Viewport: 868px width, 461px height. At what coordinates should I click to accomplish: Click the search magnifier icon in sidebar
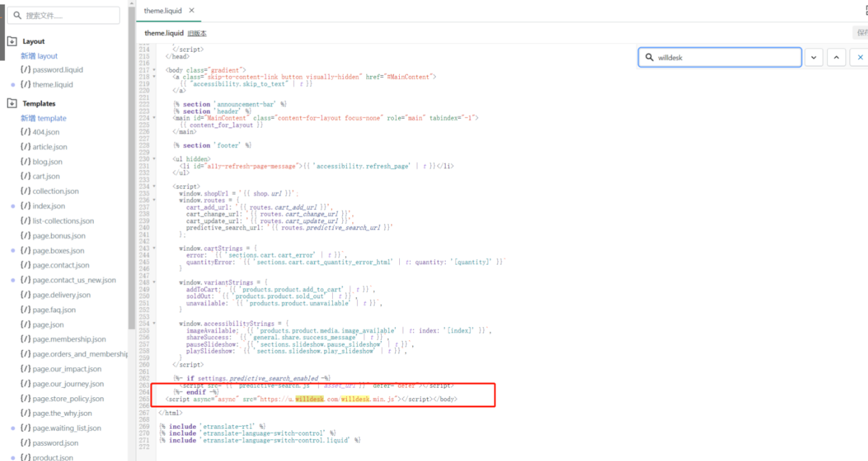click(17, 15)
